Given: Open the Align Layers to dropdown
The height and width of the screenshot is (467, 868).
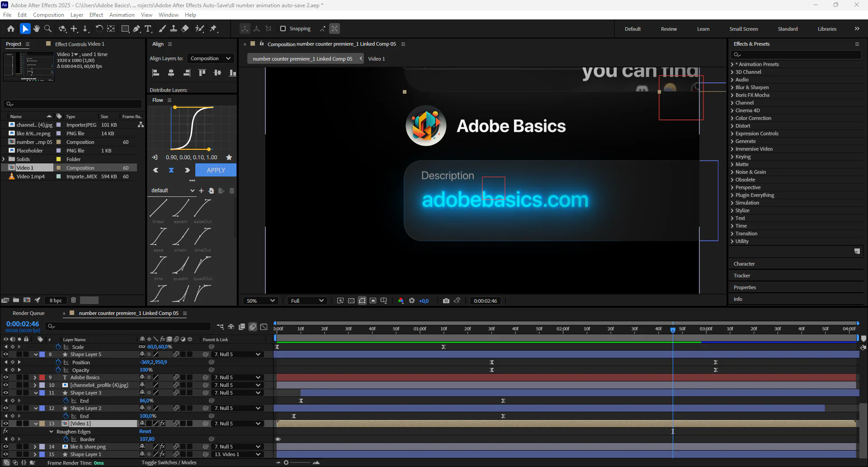Looking at the screenshot, I should [210, 58].
